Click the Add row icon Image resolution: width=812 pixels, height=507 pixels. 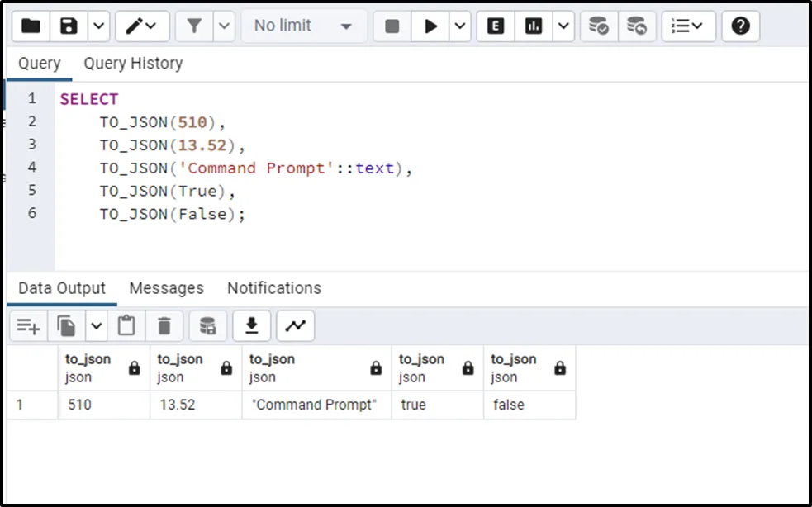tap(28, 326)
